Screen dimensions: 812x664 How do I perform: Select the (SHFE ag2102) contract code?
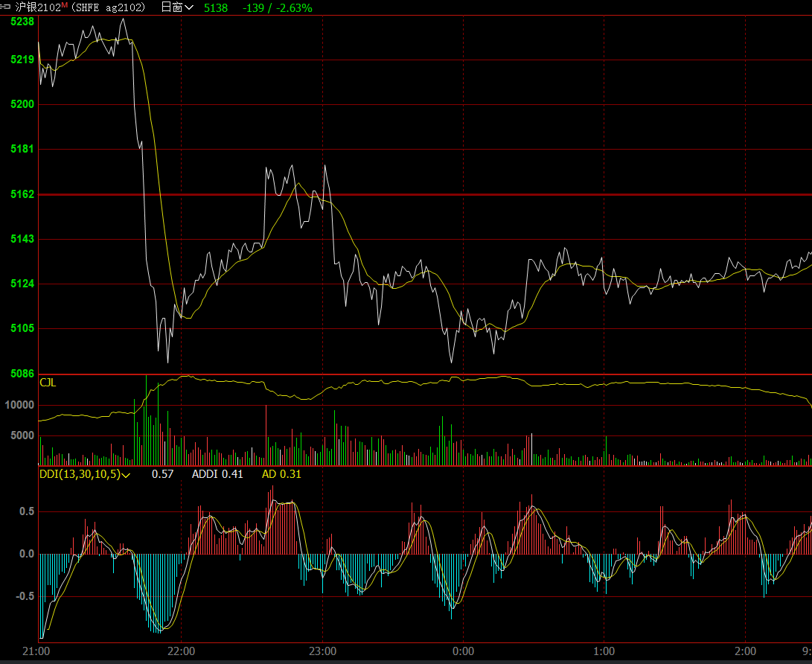[x=108, y=7]
